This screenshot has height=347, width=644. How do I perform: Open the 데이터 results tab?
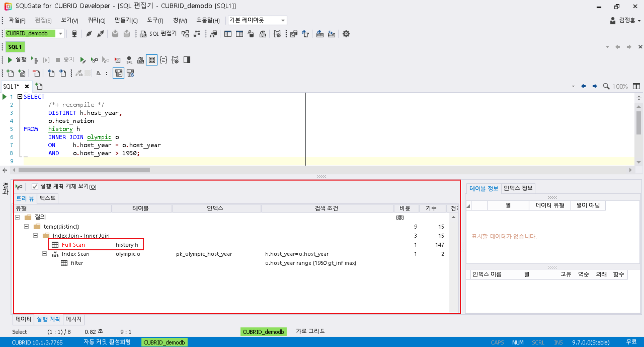tap(23, 319)
